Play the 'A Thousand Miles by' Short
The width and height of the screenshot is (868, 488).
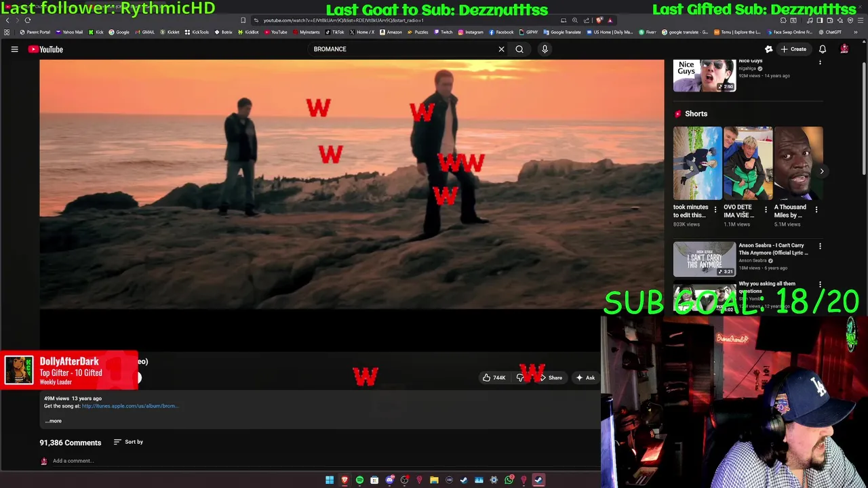798,163
